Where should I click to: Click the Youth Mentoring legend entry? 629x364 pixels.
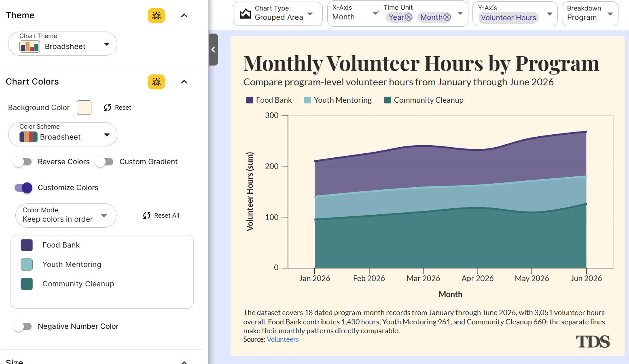pyautogui.click(x=338, y=100)
